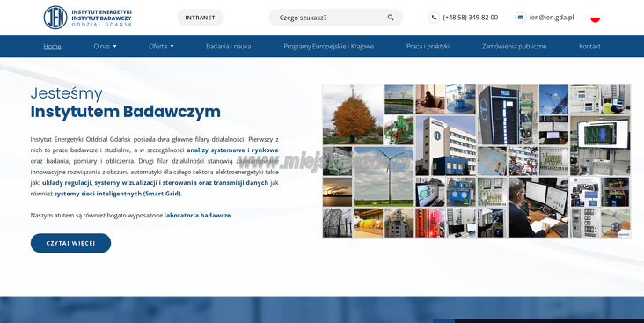Viewport: 644px width, 323px height.
Task: Open the INTRANET button
Action: point(200,18)
